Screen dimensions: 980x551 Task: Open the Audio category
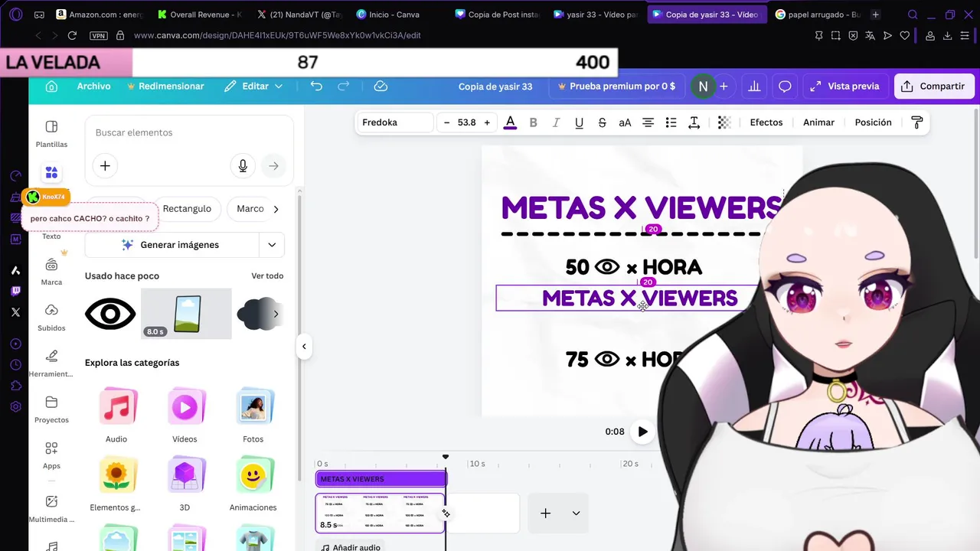pos(116,416)
